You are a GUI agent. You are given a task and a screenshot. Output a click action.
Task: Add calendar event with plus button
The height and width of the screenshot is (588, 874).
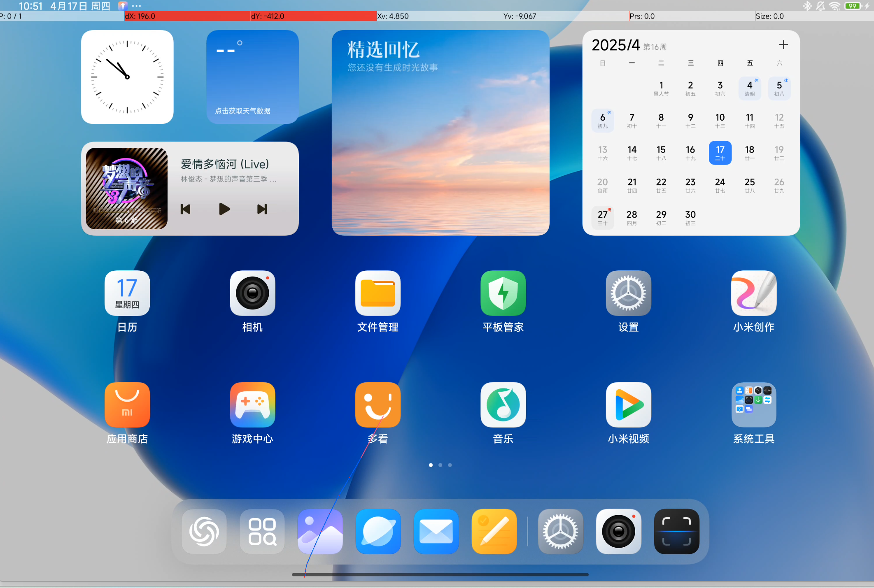coord(783,45)
